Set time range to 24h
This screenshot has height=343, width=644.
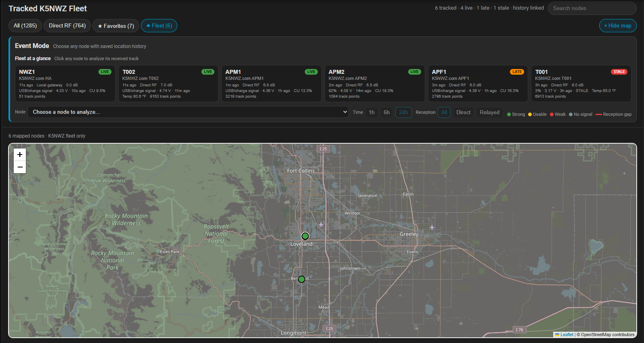pyautogui.click(x=403, y=112)
